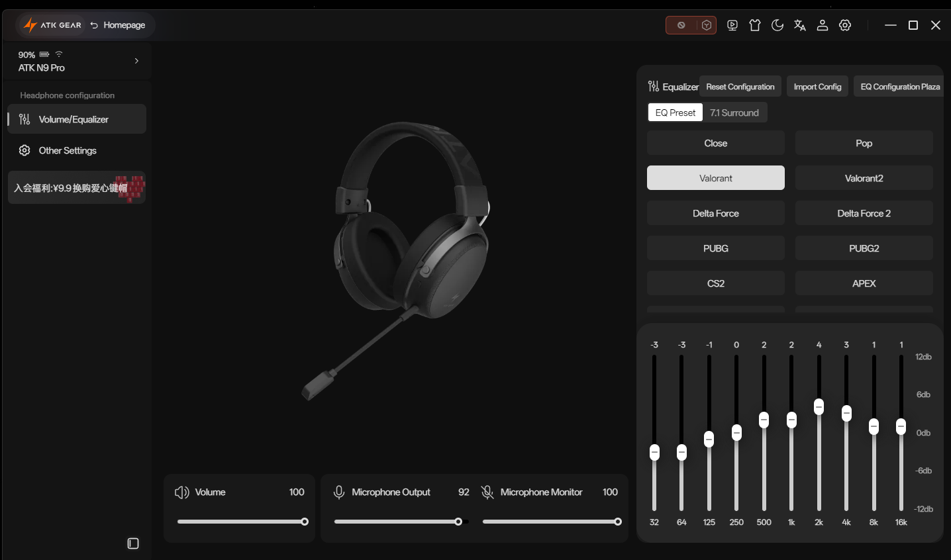Click the 0db scale label
Image resolution: width=951 pixels, height=560 pixels.
click(923, 433)
